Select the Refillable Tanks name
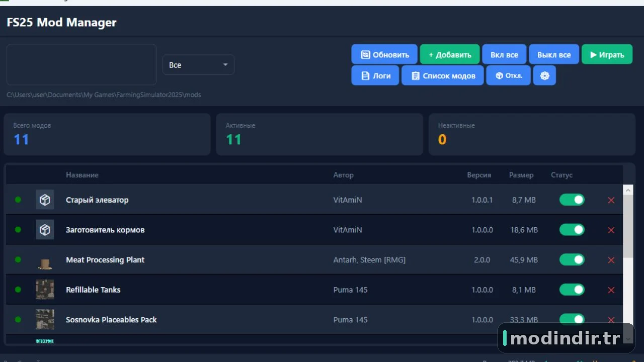The height and width of the screenshot is (362, 644). (93, 290)
